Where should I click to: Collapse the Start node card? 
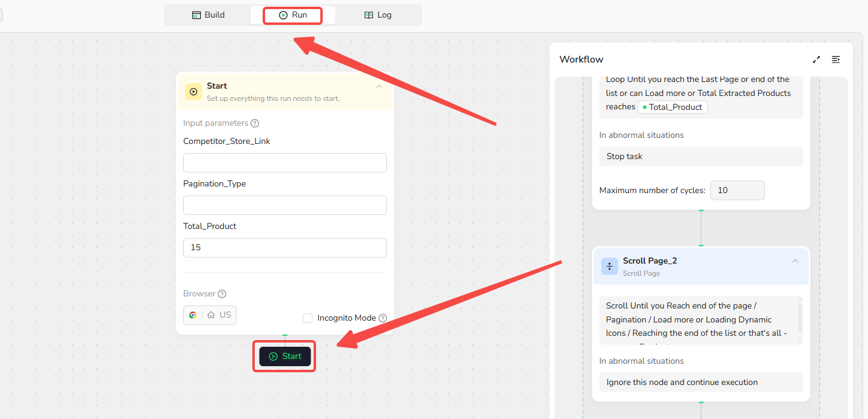pyautogui.click(x=379, y=87)
